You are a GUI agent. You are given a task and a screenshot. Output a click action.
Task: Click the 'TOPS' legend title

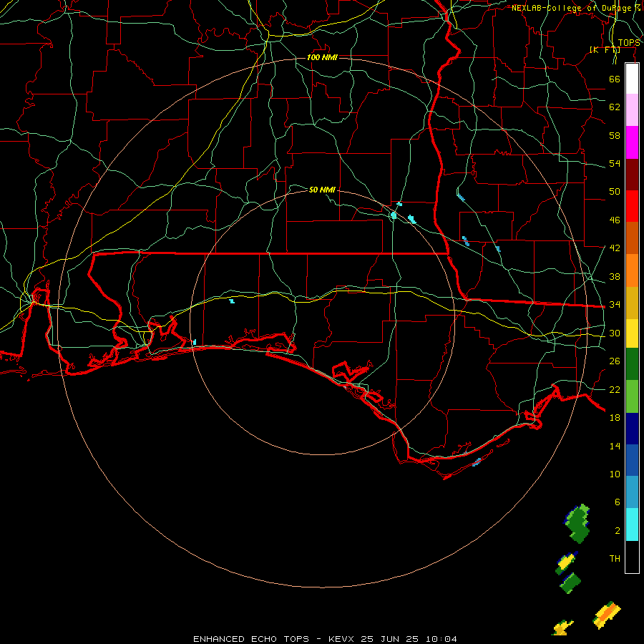pos(628,43)
